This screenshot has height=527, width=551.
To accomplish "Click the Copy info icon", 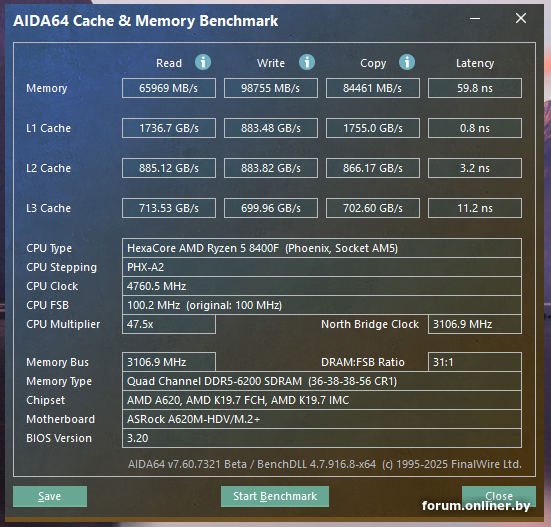I will click(407, 62).
